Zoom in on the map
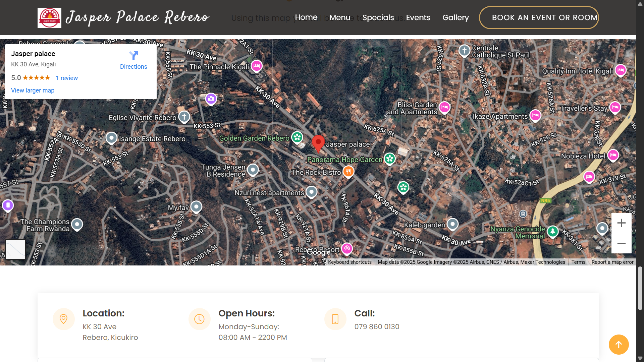Screen dimensions: 644x362 (621, 223)
